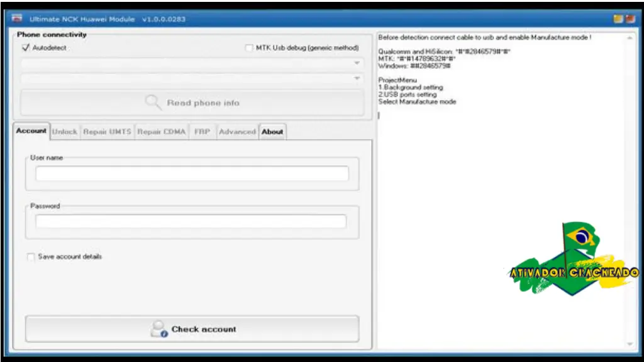
Task: Select the Repair CDMA tab
Action: click(x=162, y=132)
